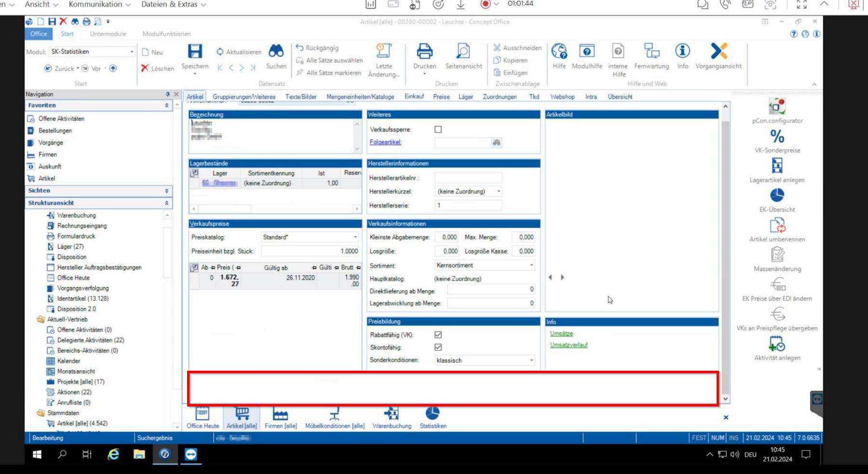
Task: Open Windows Start menu
Action: [x=37, y=454]
